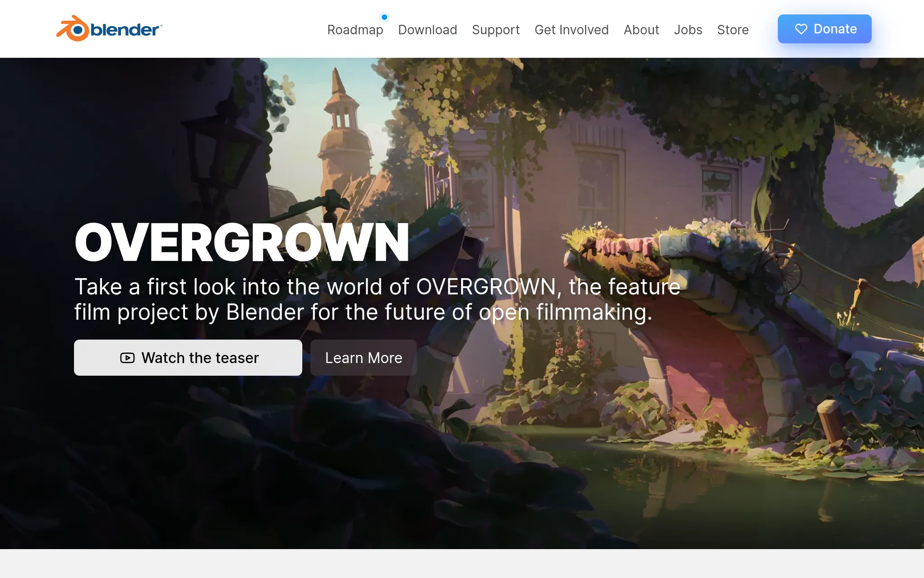The image size is (924, 578).
Task: Open Get Involved in the navigation
Action: [571, 30]
